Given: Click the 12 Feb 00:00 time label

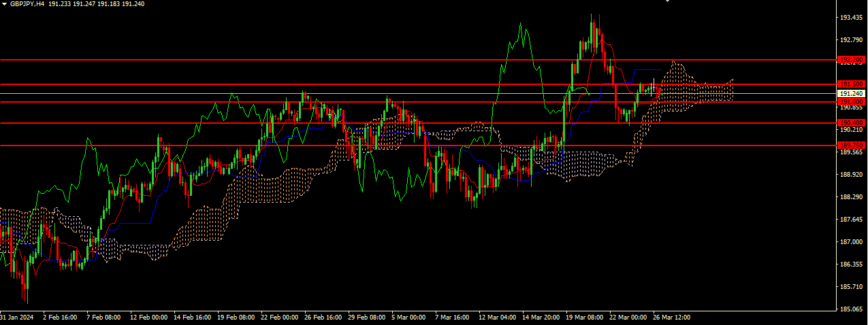Looking at the screenshot, I should tap(148, 318).
